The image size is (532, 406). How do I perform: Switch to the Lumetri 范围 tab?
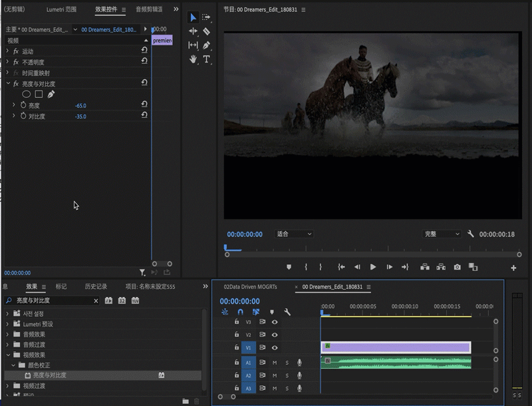pyautogui.click(x=61, y=10)
